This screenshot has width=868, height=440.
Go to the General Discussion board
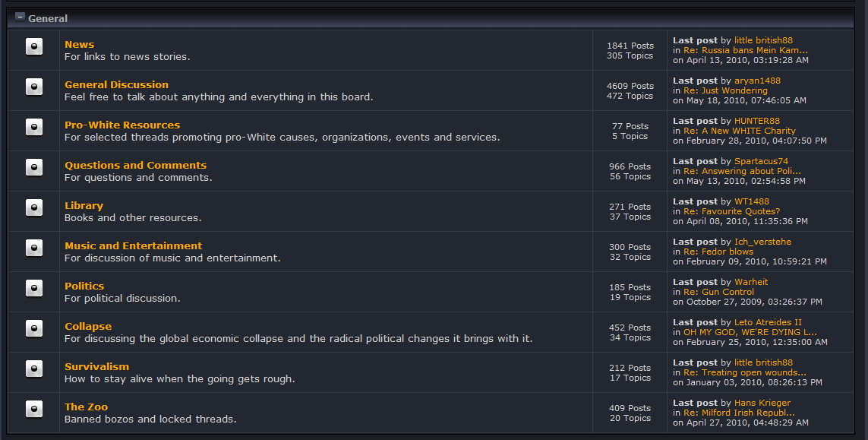tap(116, 85)
